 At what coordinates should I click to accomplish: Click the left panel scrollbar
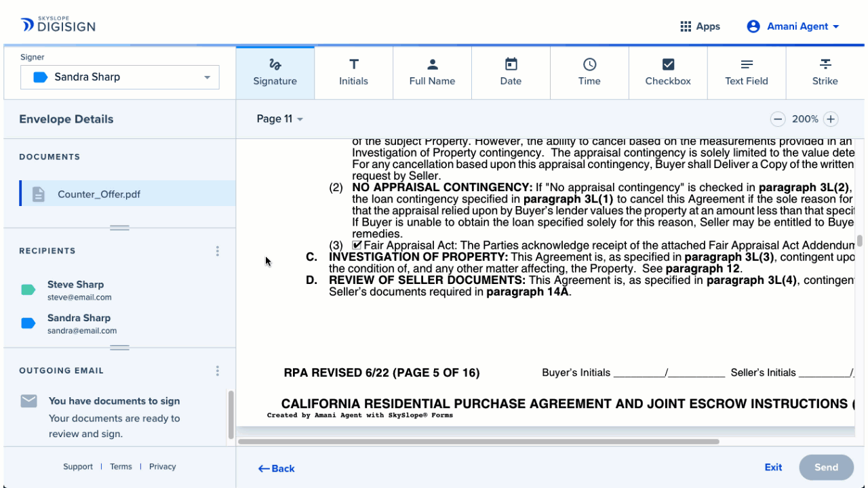(231, 413)
